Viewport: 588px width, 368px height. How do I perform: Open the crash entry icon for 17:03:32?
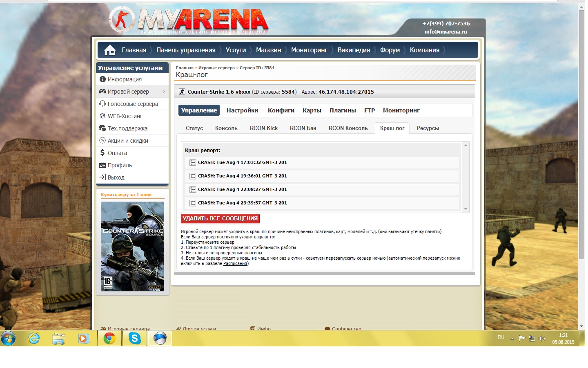[x=193, y=163]
